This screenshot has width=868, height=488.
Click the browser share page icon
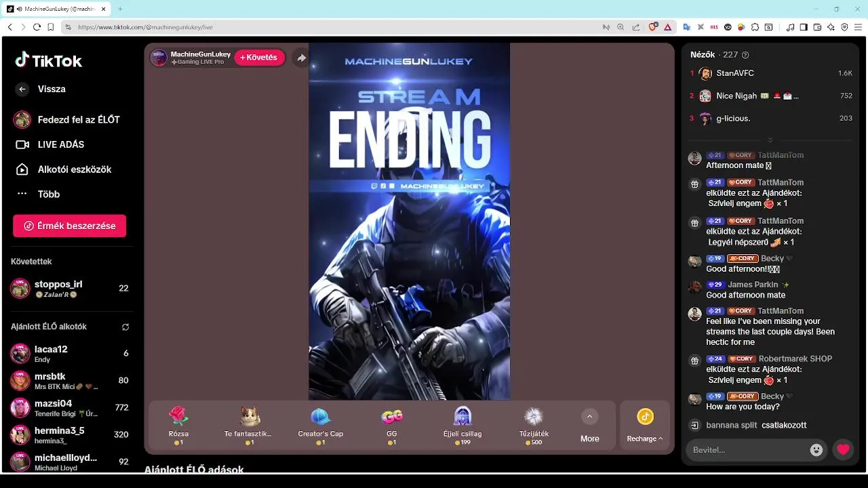(635, 27)
